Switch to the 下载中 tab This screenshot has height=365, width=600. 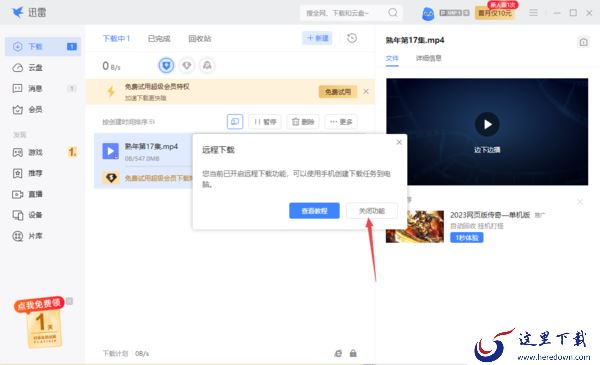point(116,39)
